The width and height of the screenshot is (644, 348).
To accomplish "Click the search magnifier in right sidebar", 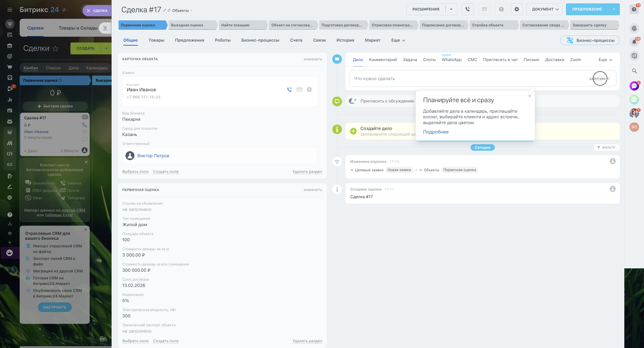I will click(x=634, y=71).
